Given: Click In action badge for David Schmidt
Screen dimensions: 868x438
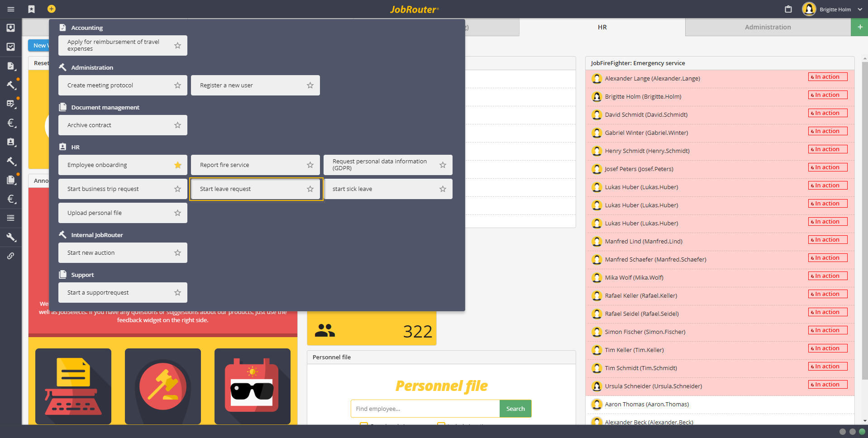Looking at the screenshot, I should [x=828, y=113].
